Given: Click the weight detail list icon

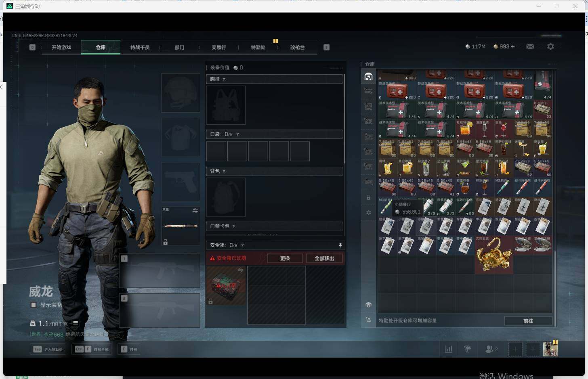Looking at the screenshot, I should (x=76, y=323).
